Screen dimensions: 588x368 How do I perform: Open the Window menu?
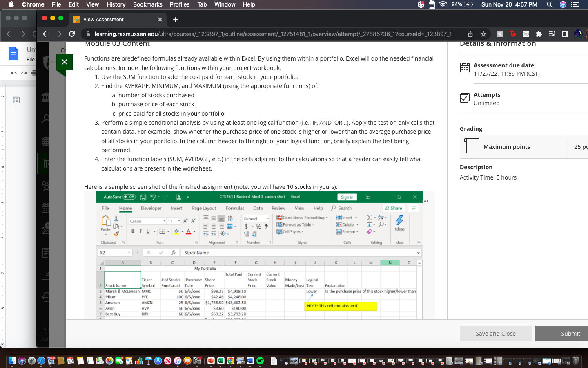coord(225,4)
